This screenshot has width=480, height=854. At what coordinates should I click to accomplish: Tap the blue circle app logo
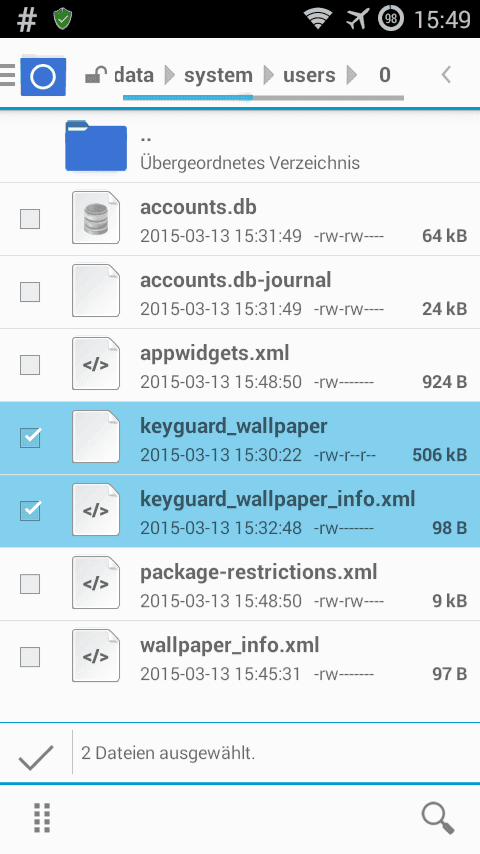pyautogui.click(x=43, y=76)
